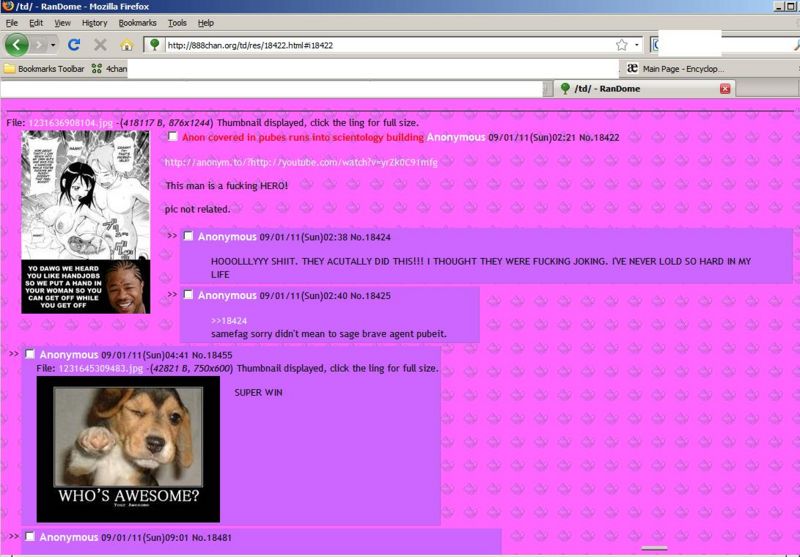Go to the home page via house icon
Screen dimensions: 800x557
pyautogui.click(x=127, y=45)
